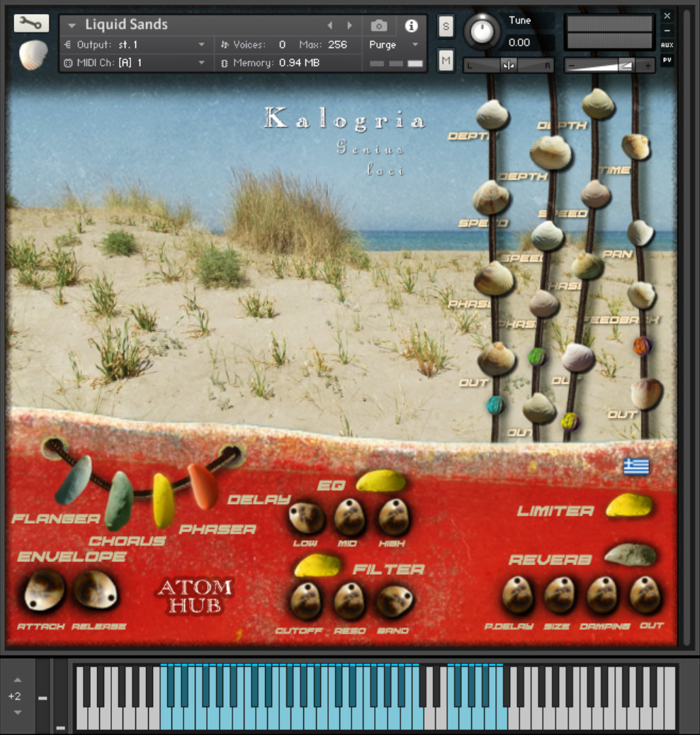This screenshot has width=700, height=735.
Task: Click the EQ Mid knob
Action: (350, 517)
